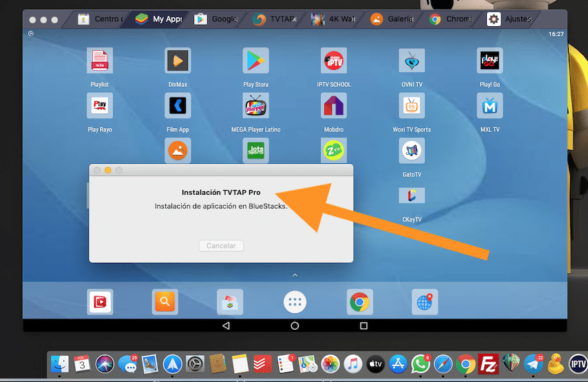This screenshot has height=382, width=588.
Task: Open the globe location app in BlueStacks dock
Action: (425, 301)
